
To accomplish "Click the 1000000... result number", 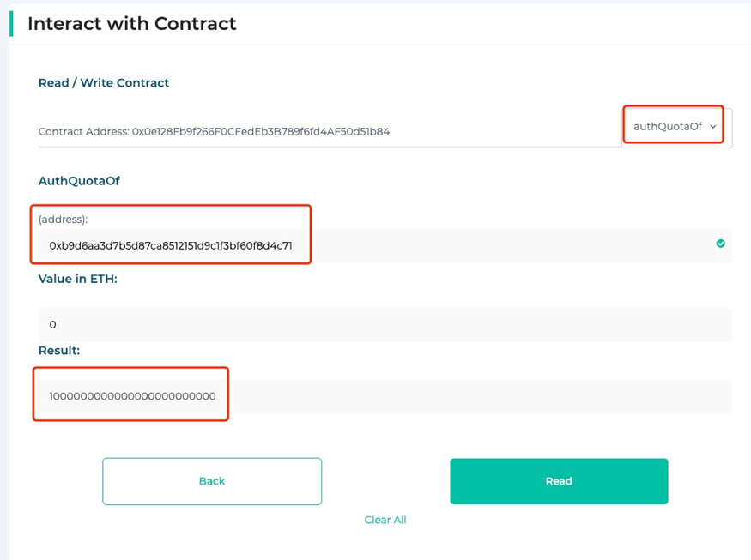I will (x=133, y=396).
